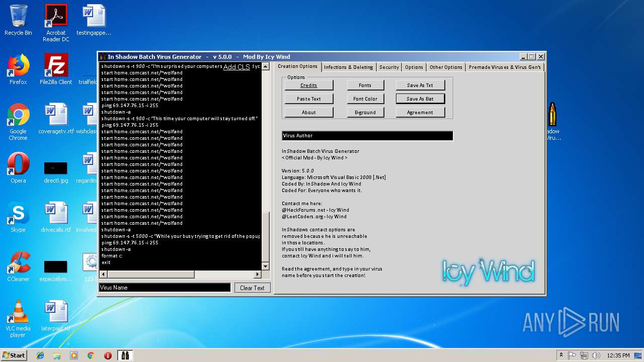This screenshot has width=644, height=362.
Task: Launch Opera from the taskbar
Action: click(x=108, y=355)
